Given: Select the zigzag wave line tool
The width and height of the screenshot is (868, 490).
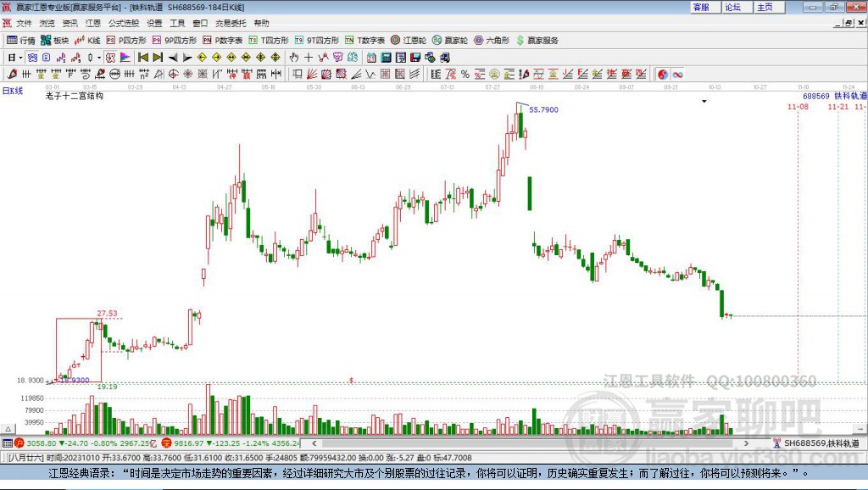Looking at the screenshot, I should [370, 75].
